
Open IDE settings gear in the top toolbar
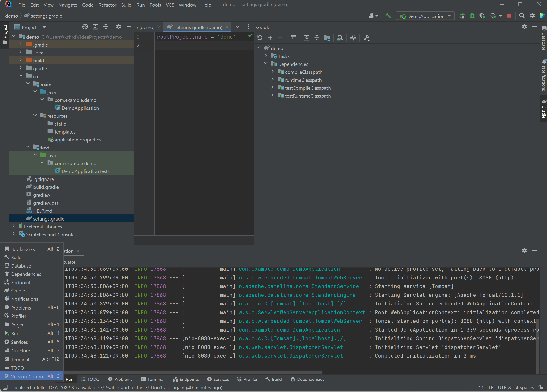(x=532, y=16)
